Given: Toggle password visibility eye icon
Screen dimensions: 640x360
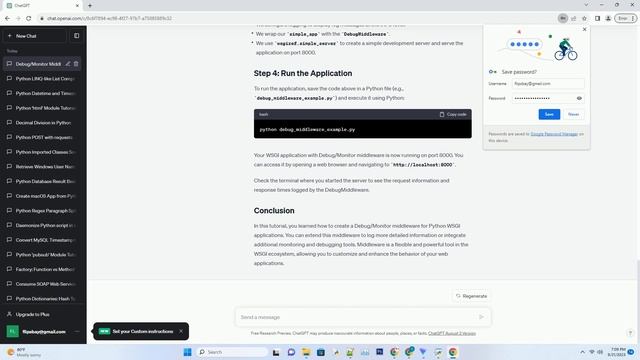Looking at the screenshot, I should (579, 98).
